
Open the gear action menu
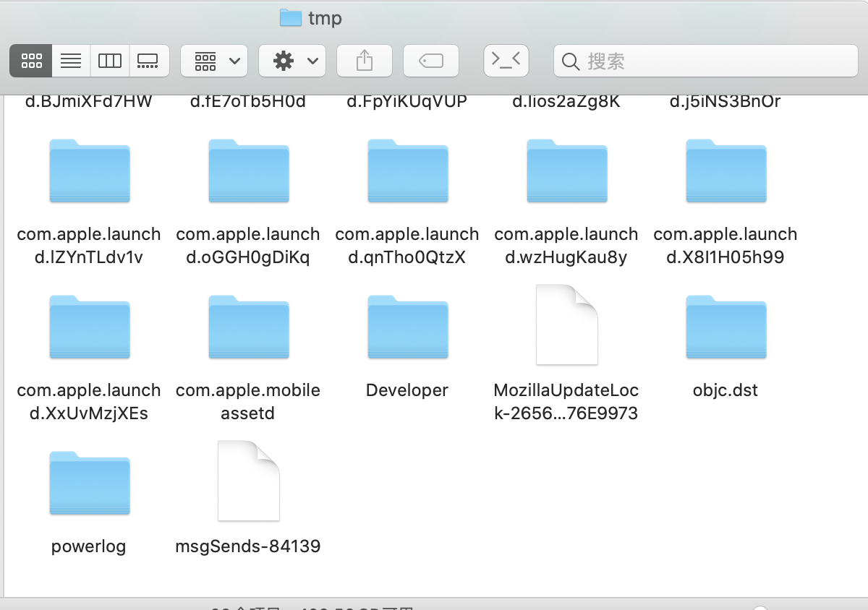tap(292, 61)
